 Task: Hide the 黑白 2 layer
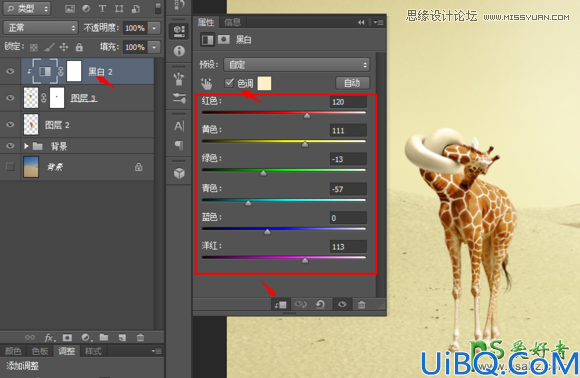coord(10,71)
